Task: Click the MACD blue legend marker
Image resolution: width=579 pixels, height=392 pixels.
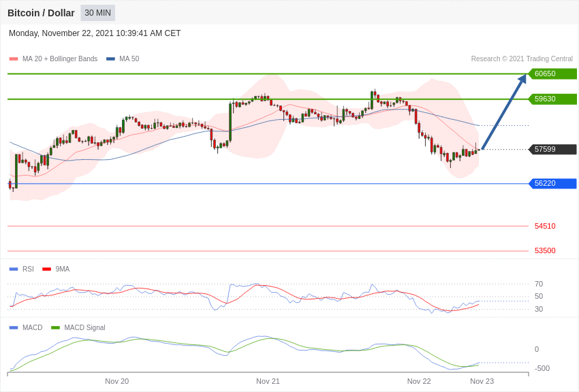Action: 14,328
